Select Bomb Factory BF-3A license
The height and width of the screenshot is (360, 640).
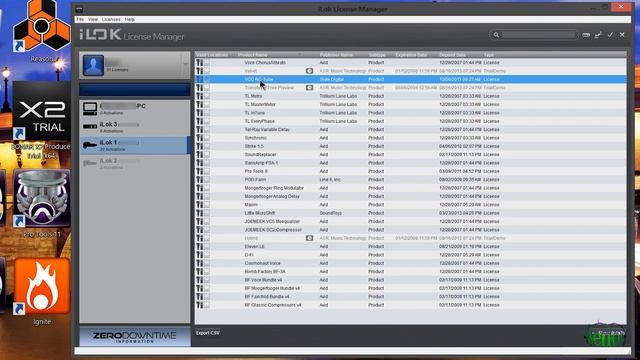click(411, 271)
